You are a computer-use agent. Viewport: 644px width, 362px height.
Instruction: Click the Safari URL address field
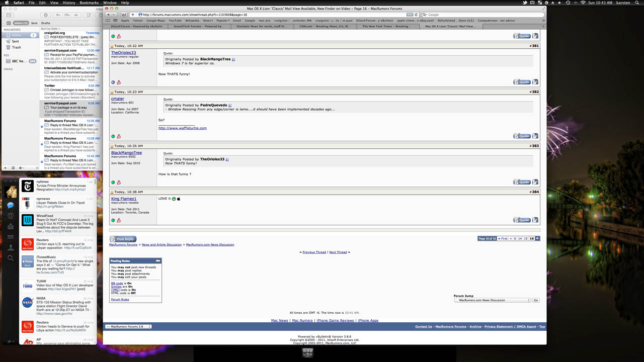pyautogui.click(x=275, y=15)
